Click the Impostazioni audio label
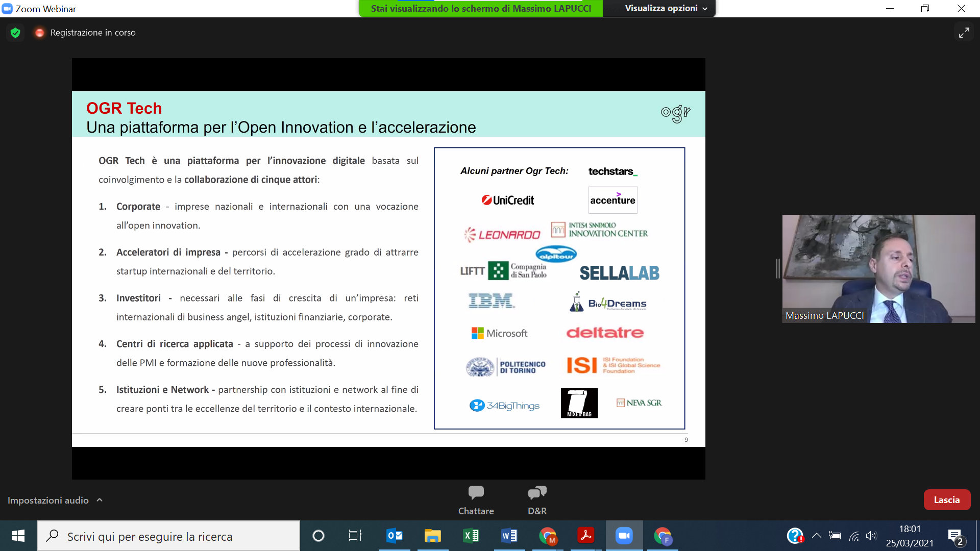The image size is (980, 551). pyautogui.click(x=48, y=500)
